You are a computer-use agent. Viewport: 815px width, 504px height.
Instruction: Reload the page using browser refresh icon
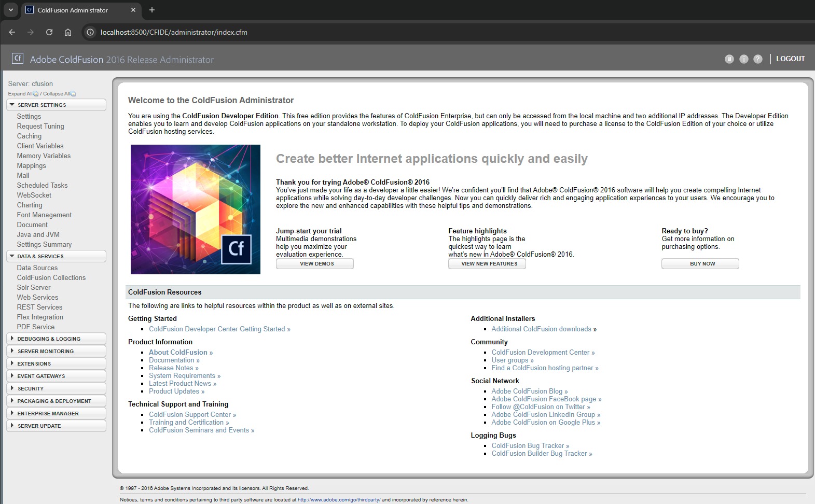click(x=49, y=32)
